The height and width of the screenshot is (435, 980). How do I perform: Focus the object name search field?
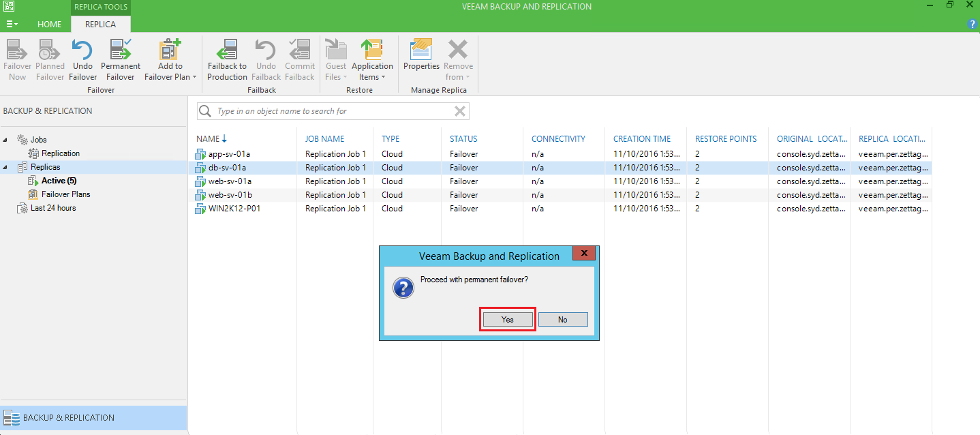334,111
